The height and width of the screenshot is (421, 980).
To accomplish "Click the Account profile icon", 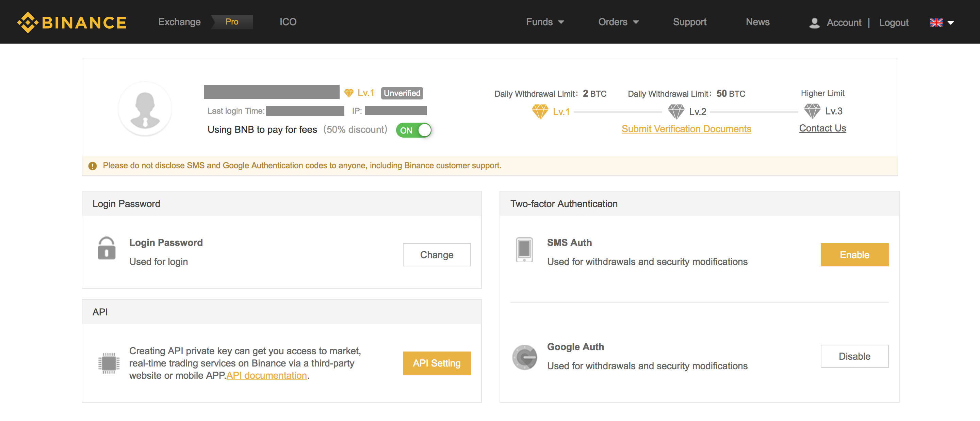I will 813,21.
